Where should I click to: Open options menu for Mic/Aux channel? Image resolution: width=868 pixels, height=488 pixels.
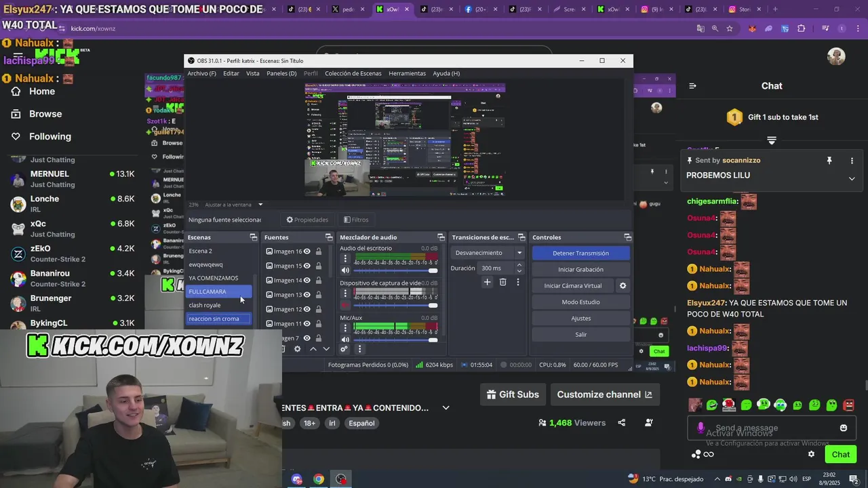345,327
